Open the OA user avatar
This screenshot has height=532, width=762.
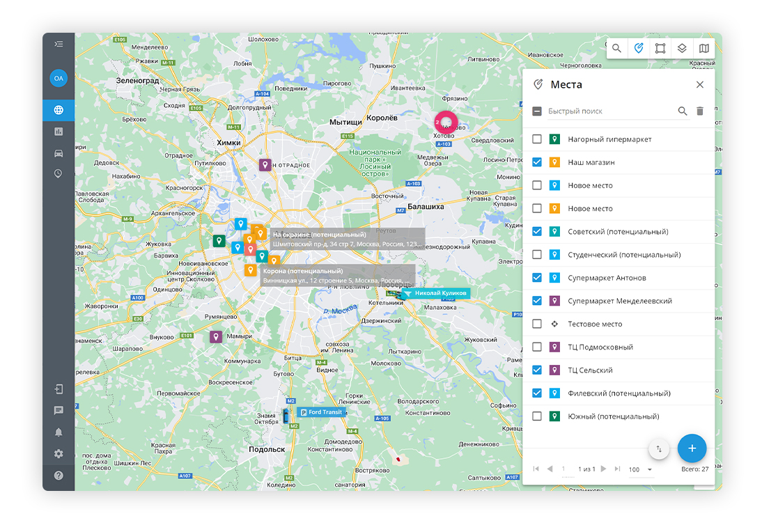point(59,78)
